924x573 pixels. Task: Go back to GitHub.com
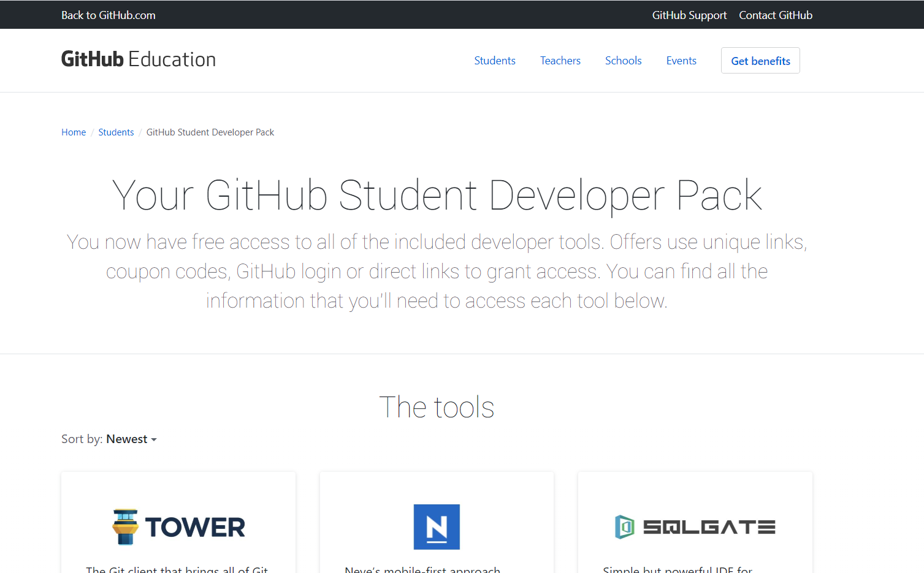tap(109, 15)
